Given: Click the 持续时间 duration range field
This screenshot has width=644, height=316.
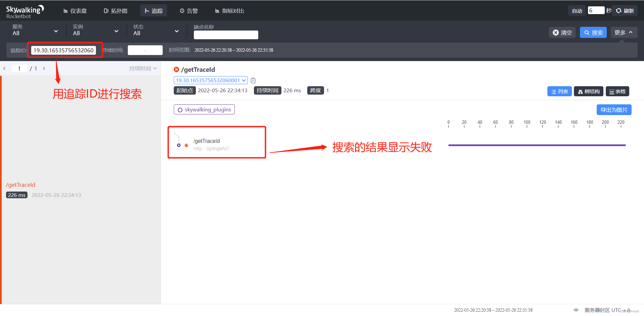Looking at the screenshot, I should pyautogui.click(x=145, y=50).
